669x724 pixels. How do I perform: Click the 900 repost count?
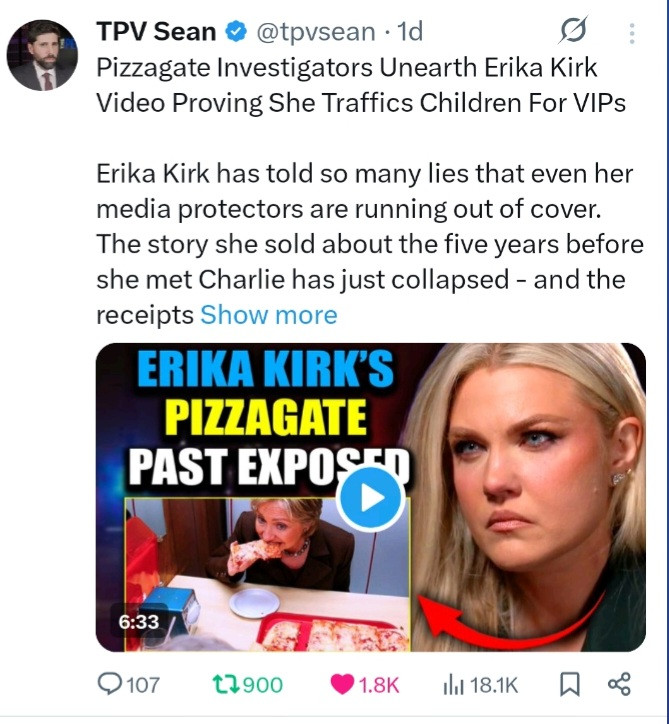(x=262, y=685)
